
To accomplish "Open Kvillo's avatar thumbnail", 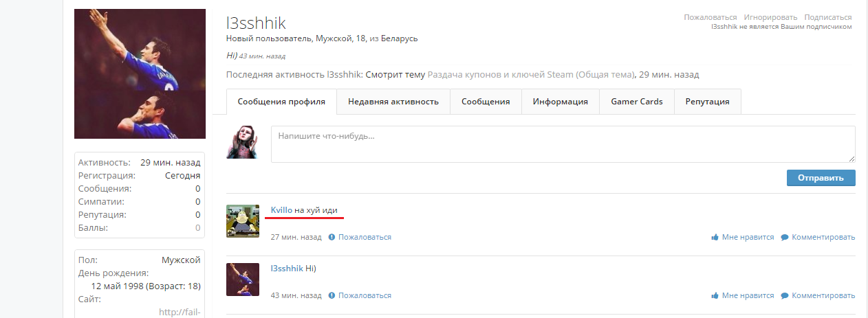I will pos(243,221).
